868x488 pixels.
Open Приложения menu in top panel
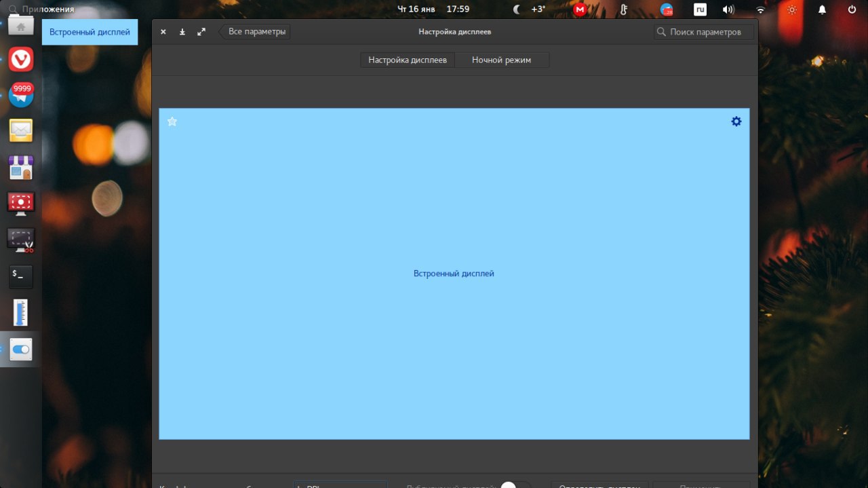(x=41, y=10)
